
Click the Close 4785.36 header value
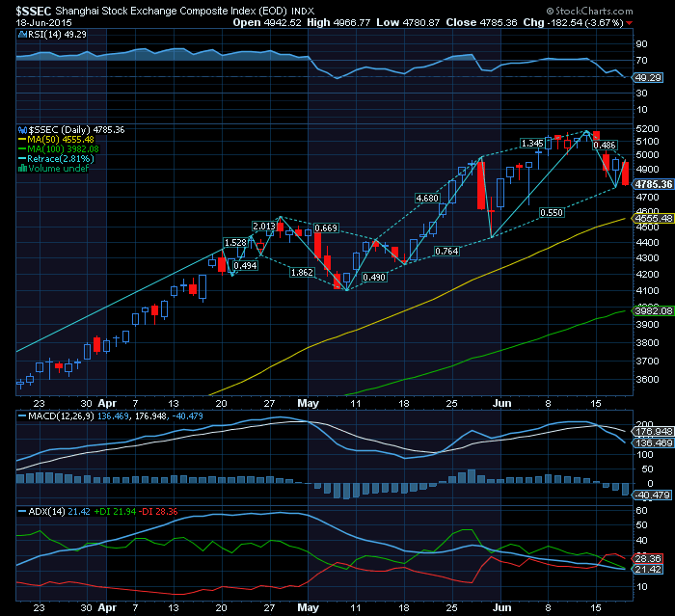tap(481, 23)
